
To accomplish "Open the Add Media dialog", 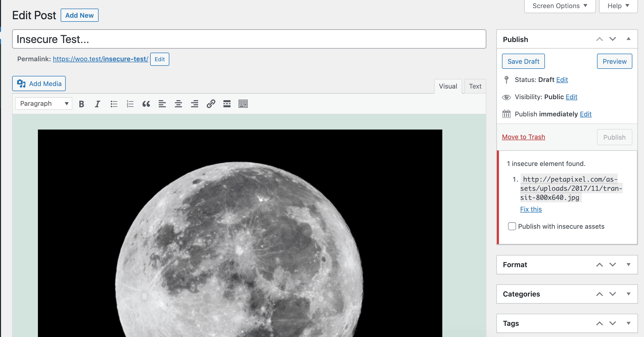I will click(39, 83).
